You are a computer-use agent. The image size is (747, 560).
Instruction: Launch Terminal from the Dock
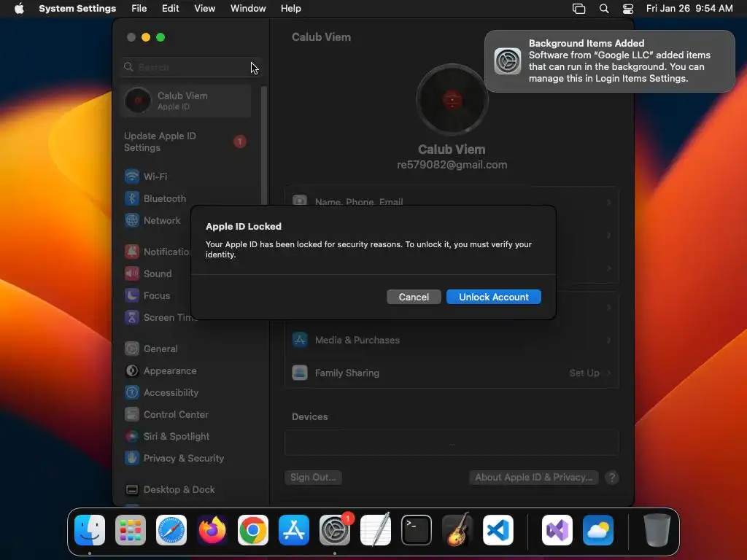(x=417, y=530)
